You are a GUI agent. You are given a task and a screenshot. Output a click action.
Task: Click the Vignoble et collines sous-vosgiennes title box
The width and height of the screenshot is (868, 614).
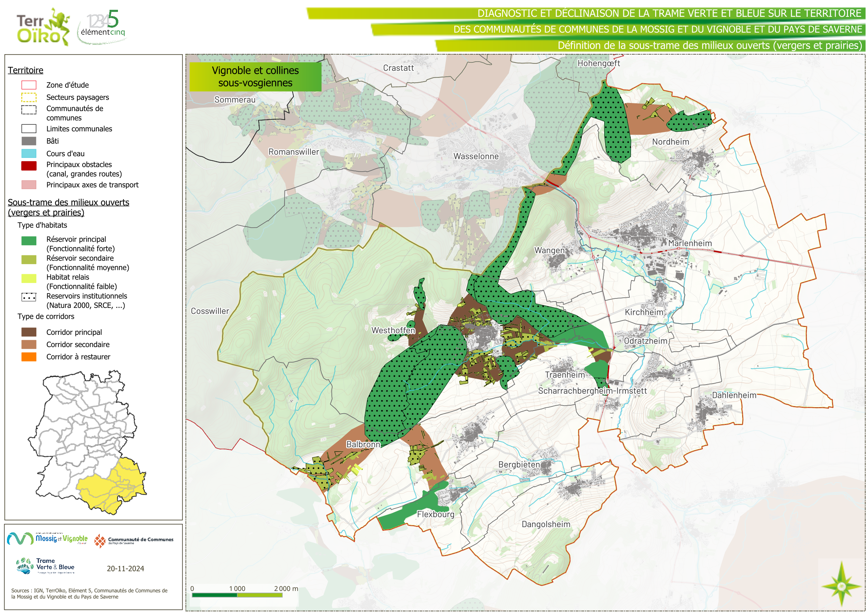coord(255,76)
